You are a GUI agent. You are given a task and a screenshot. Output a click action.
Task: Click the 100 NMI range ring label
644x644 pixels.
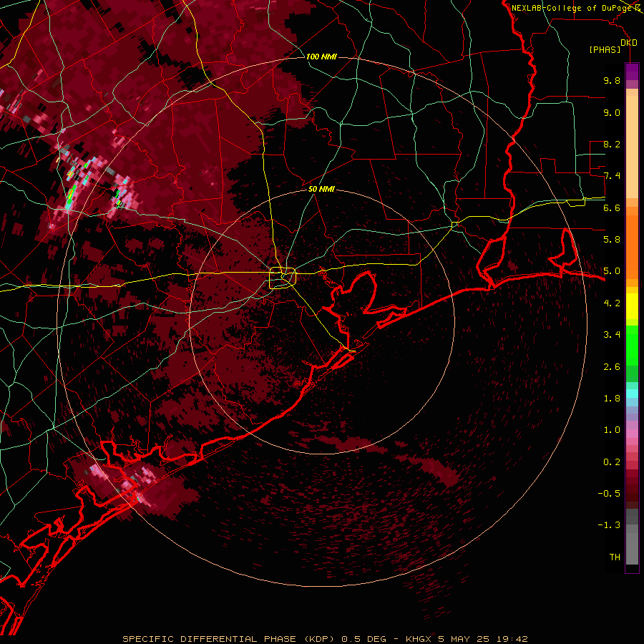coord(321,57)
